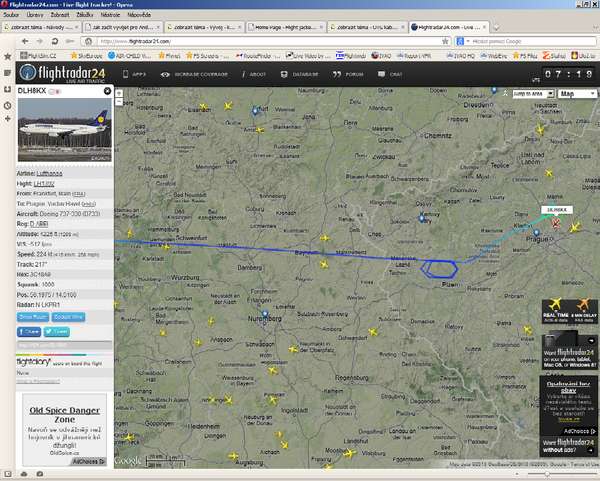
Task: Open the Old Spice Danger Zone ad link
Action: click(x=65, y=414)
